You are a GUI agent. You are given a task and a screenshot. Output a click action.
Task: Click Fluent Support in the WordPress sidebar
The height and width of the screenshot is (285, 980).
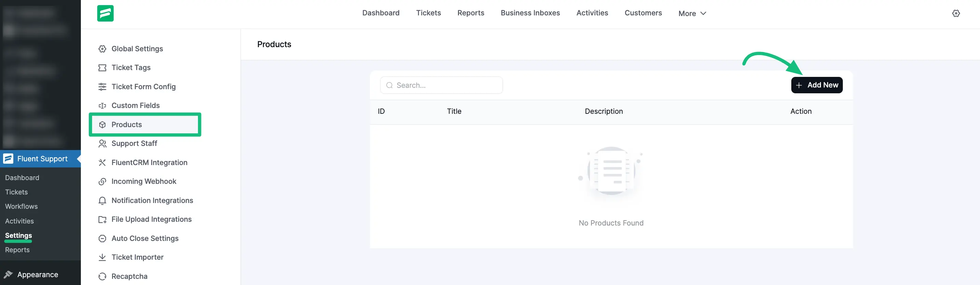click(x=40, y=159)
